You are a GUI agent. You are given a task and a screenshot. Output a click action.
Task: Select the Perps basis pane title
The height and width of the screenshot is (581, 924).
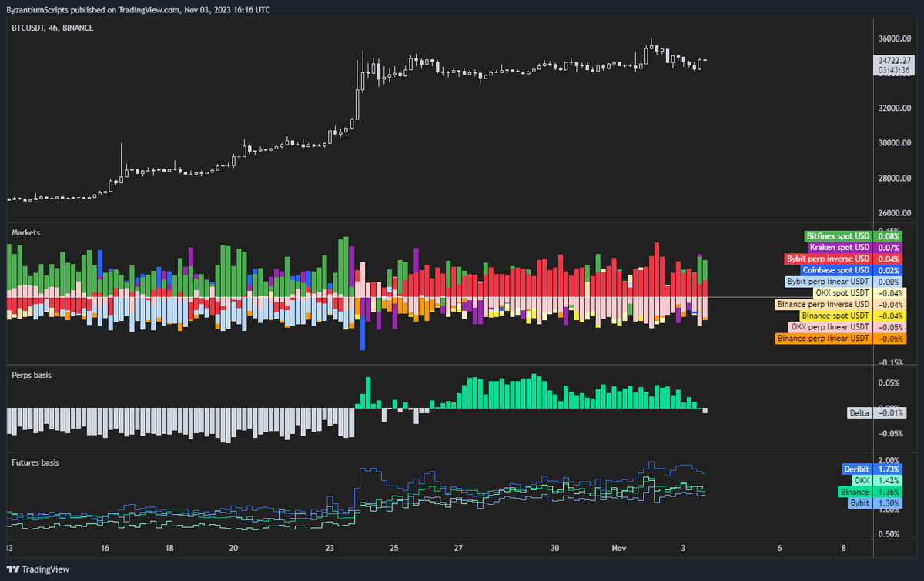point(32,375)
